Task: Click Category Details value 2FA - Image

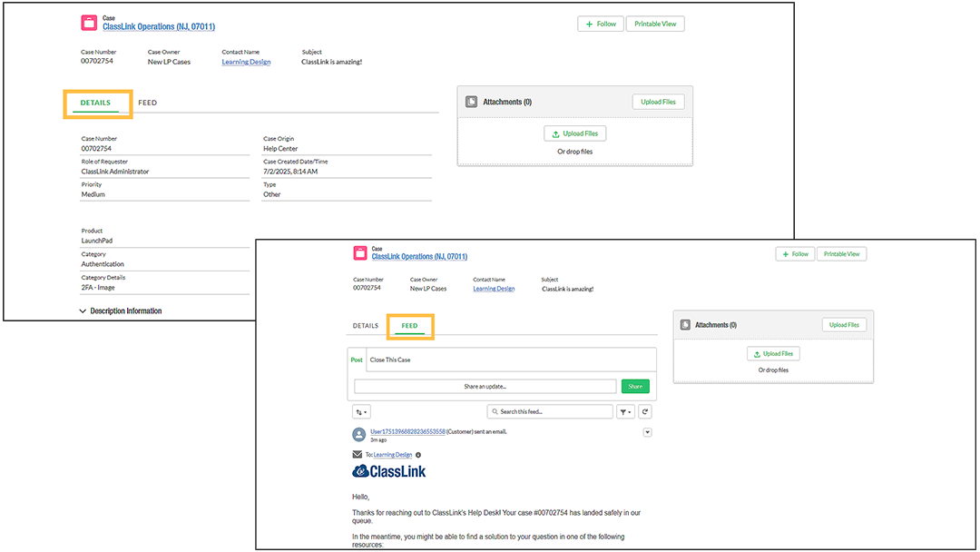Action: 98,288
